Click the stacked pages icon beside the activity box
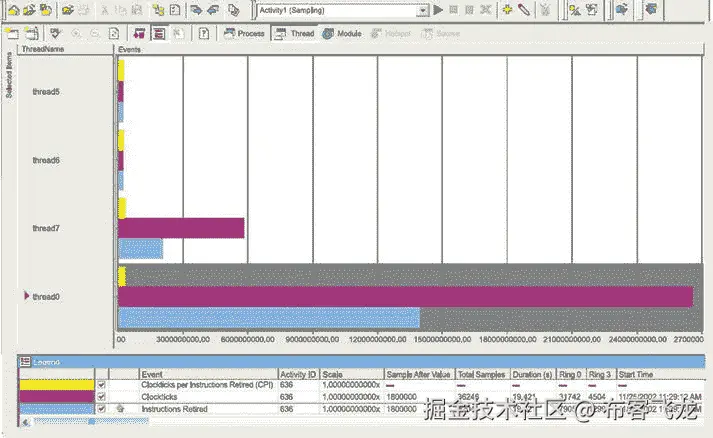 coord(233,10)
